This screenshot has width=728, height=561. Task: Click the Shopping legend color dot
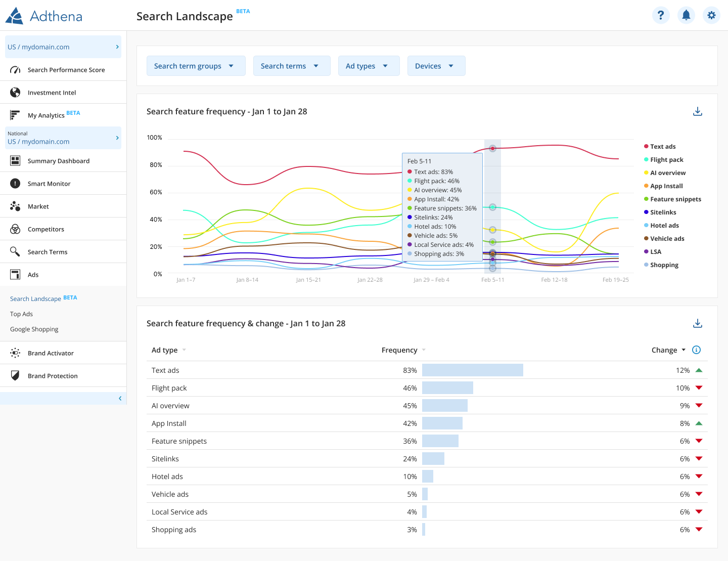click(646, 265)
